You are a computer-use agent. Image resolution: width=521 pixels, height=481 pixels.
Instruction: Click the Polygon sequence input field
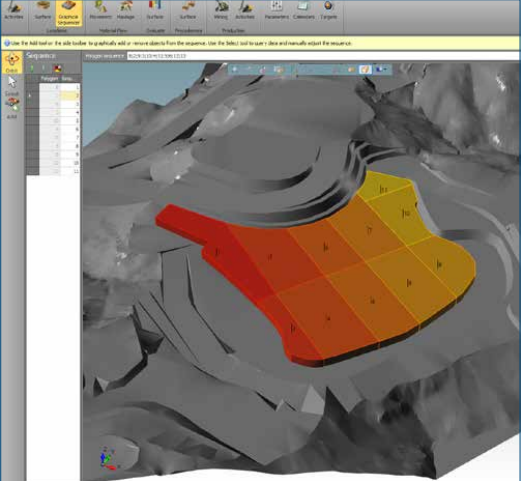click(x=322, y=56)
